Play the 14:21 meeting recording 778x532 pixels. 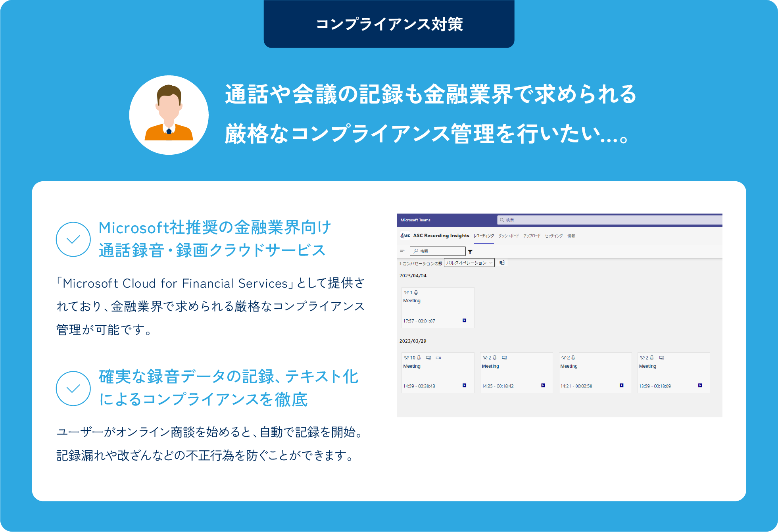coord(622,386)
